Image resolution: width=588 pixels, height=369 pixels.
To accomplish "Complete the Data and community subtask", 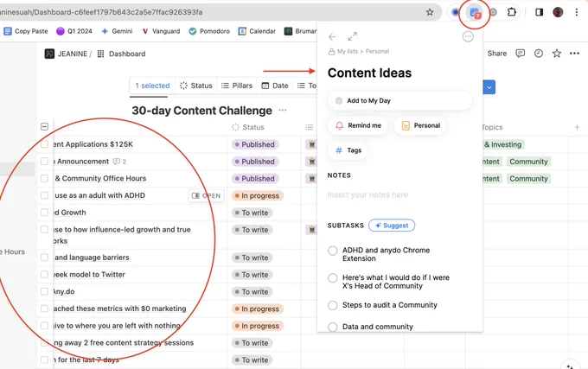I will pyautogui.click(x=333, y=327).
